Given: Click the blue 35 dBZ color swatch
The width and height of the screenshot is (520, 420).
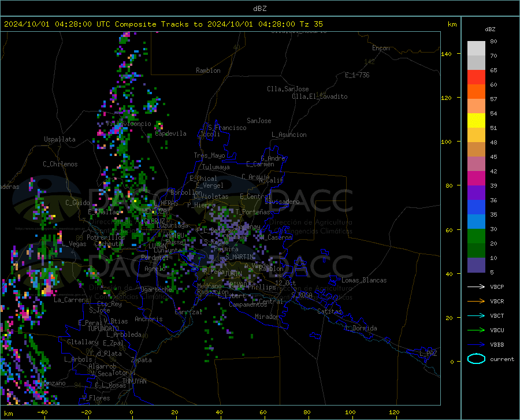Looking at the screenshot, I should [x=476, y=207].
